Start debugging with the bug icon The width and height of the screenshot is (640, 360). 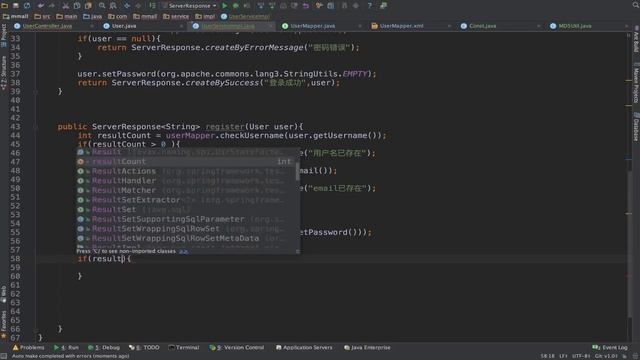236,6
